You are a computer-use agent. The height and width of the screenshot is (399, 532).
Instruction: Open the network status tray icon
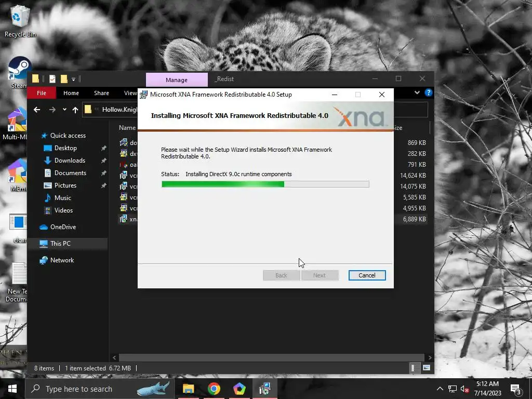(x=453, y=389)
